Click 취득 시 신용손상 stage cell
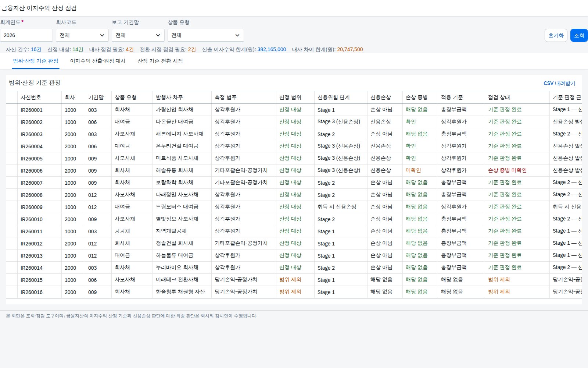This screenshot has width=588, height=368. (x=337, y=207)
